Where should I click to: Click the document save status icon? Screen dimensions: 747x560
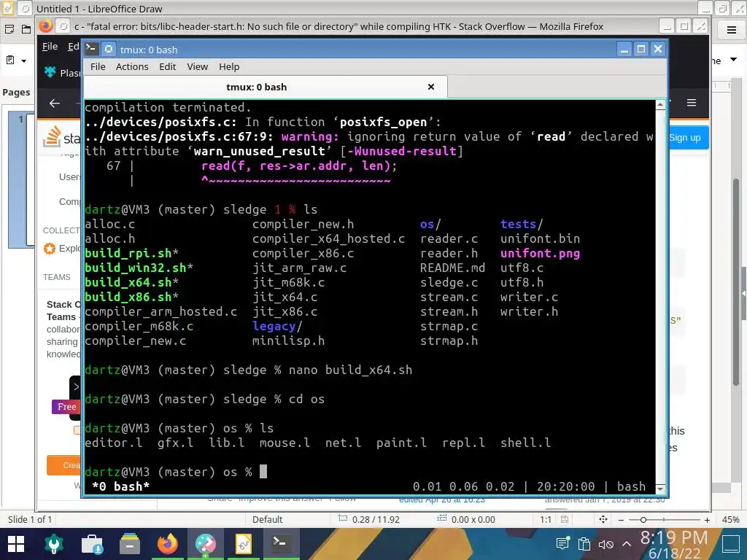(x=565, y=519)
